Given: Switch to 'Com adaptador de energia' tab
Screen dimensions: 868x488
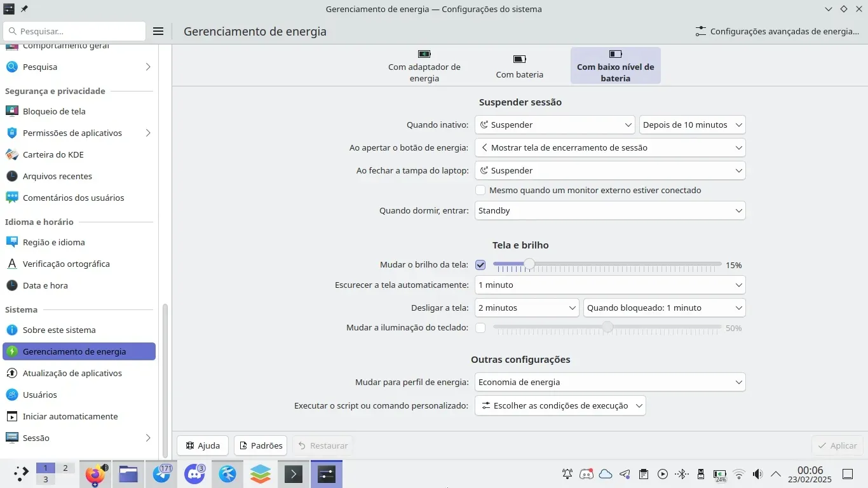Looking at the screenshot, I should point(424,65).
